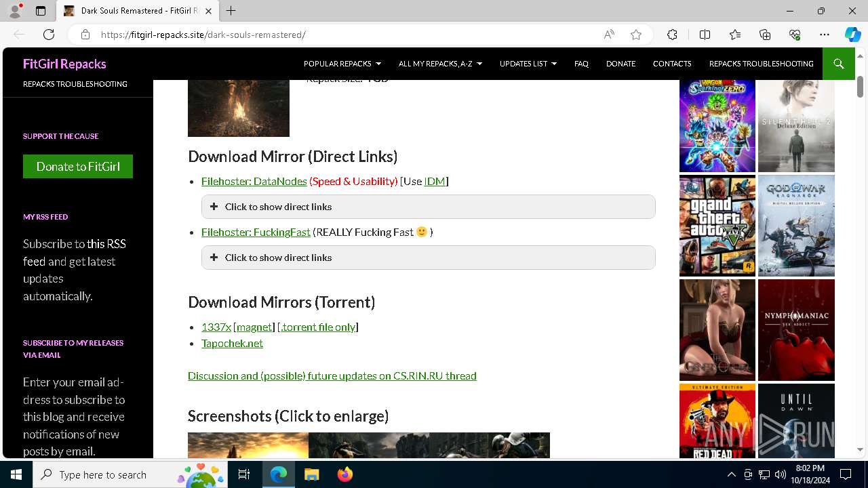
Task: Open Repacks Troubleshooting in top navigation
Action: click(761, 64)
